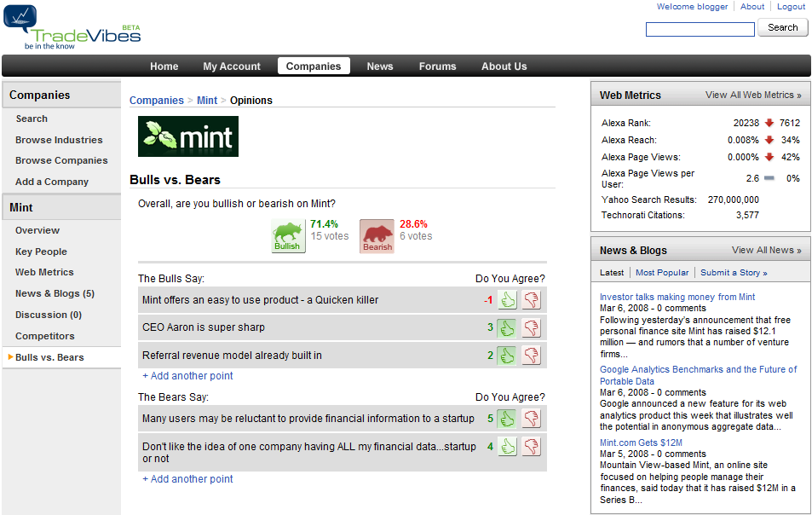
Task: Click the Mint company logo
Action: (x=188, y=136)
